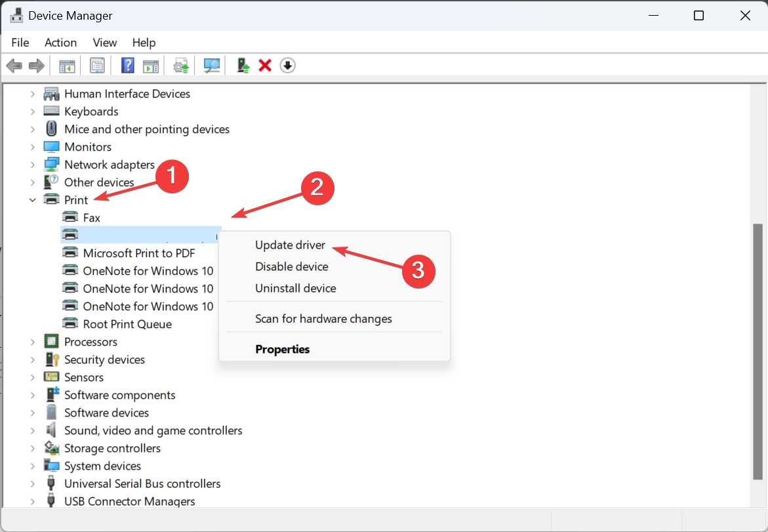The width and height of the screenshot is (768, 532).
Task: Click Show/Hide Console Tree toolbar icon
Action: click(67, 65)
